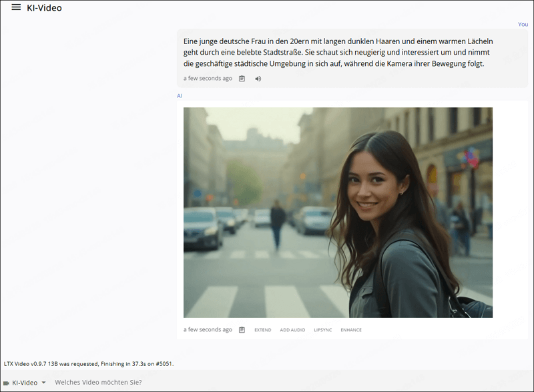
Task: Copy the user prompt via its clipboard icon
Action: coord(242,79)
